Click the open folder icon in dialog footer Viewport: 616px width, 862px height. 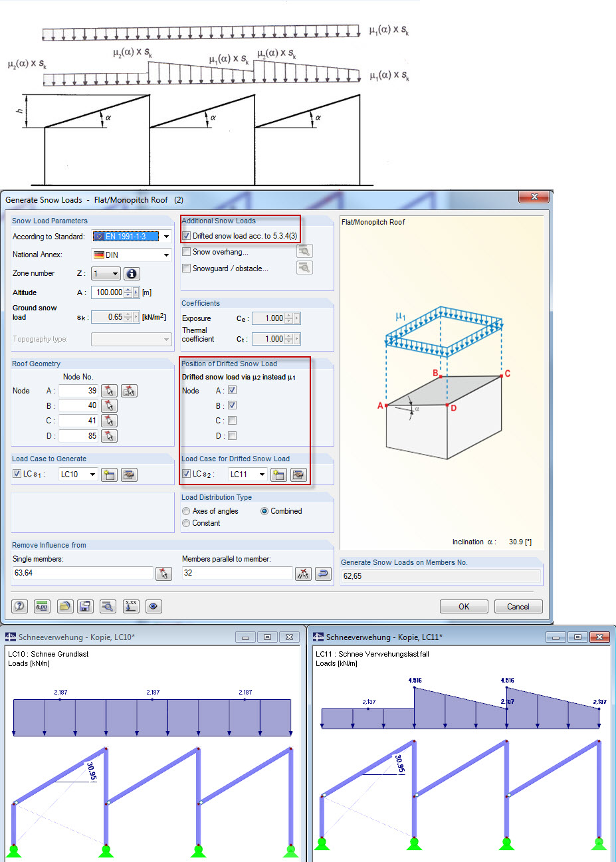pos(64,606)
